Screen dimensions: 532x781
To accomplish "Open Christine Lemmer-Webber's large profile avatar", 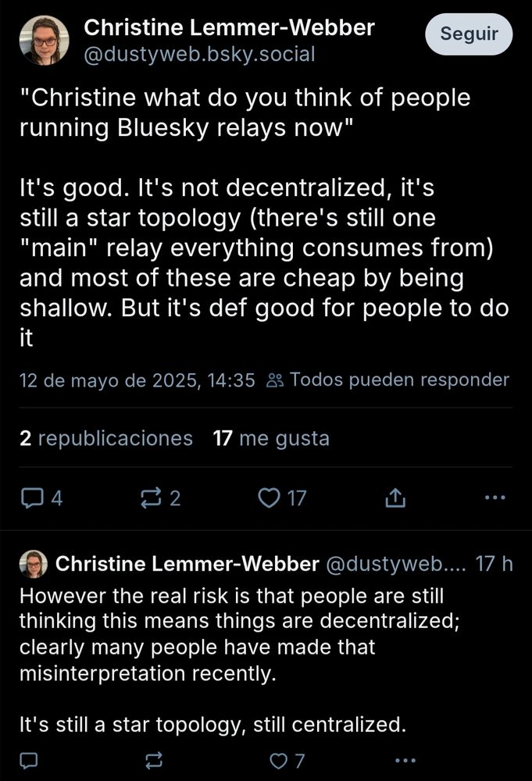I will 44,41.
